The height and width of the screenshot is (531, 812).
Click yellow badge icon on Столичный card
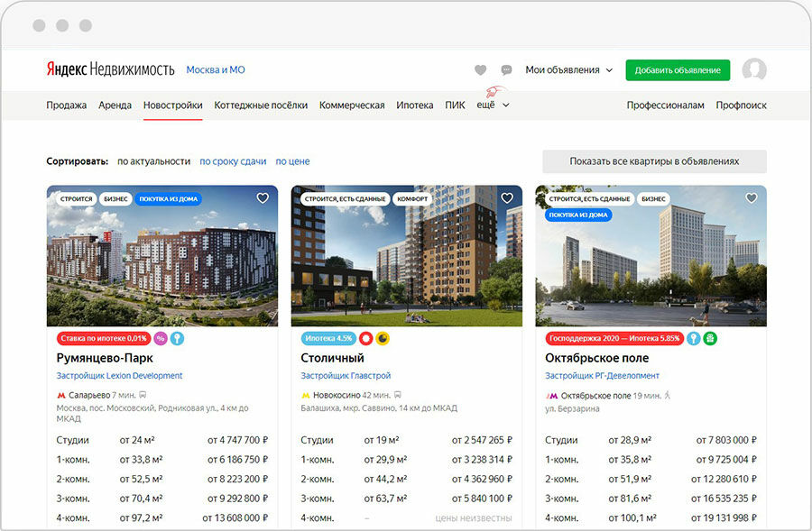(x=382, y=339)
